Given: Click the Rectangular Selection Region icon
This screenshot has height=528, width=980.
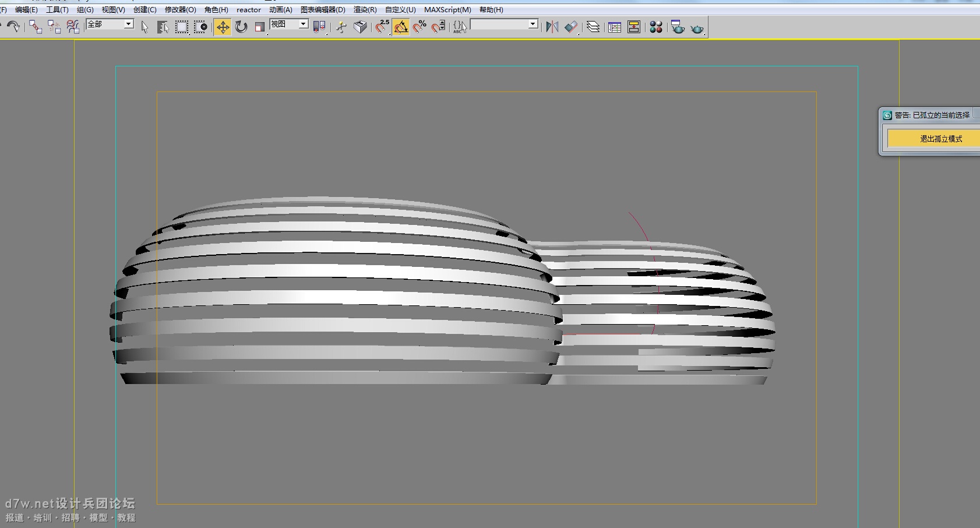Looking at the screenshot, I should 182,27.
